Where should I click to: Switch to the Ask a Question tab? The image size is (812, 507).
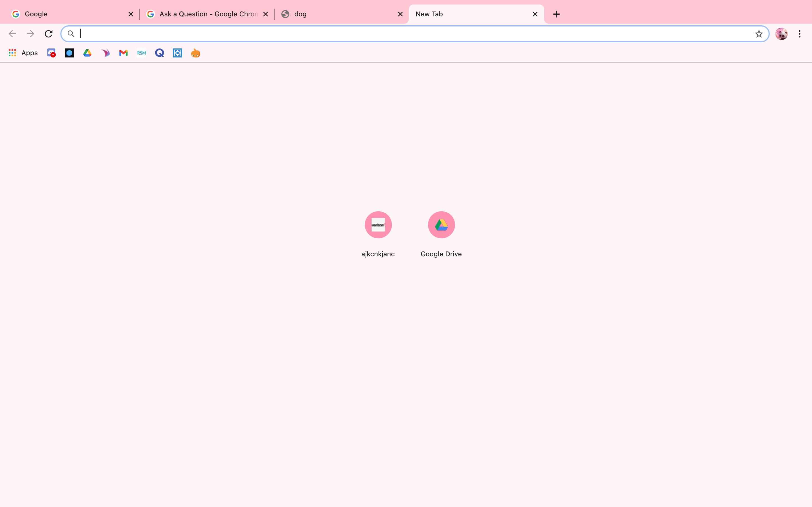pyautogui.click(x=205, y=14)
